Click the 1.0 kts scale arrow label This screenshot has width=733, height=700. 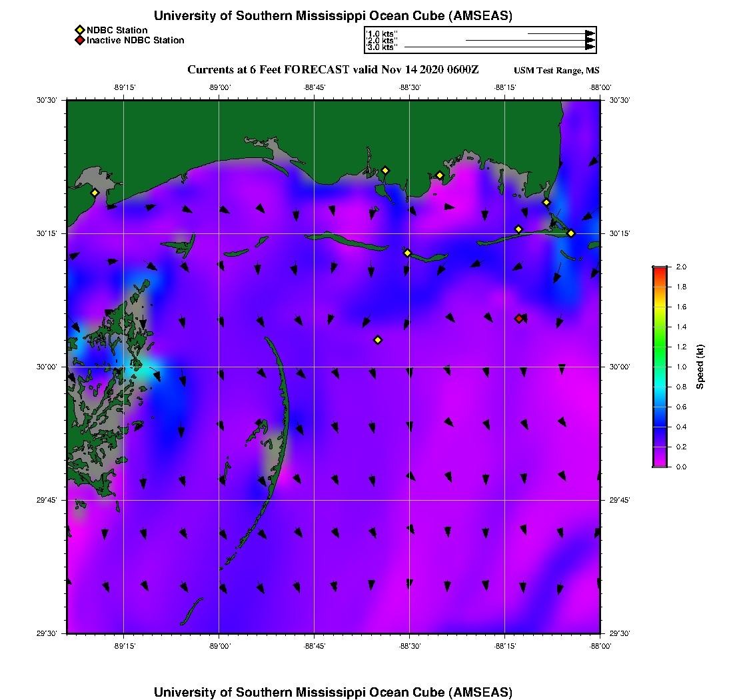(x=382, y=33)
